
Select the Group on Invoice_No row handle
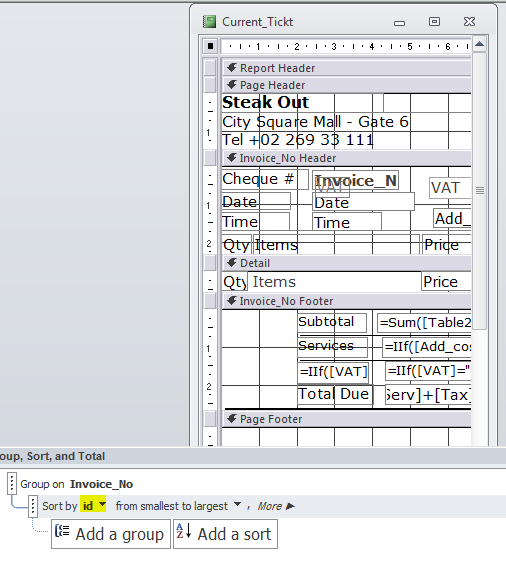[x=12, y=483]
